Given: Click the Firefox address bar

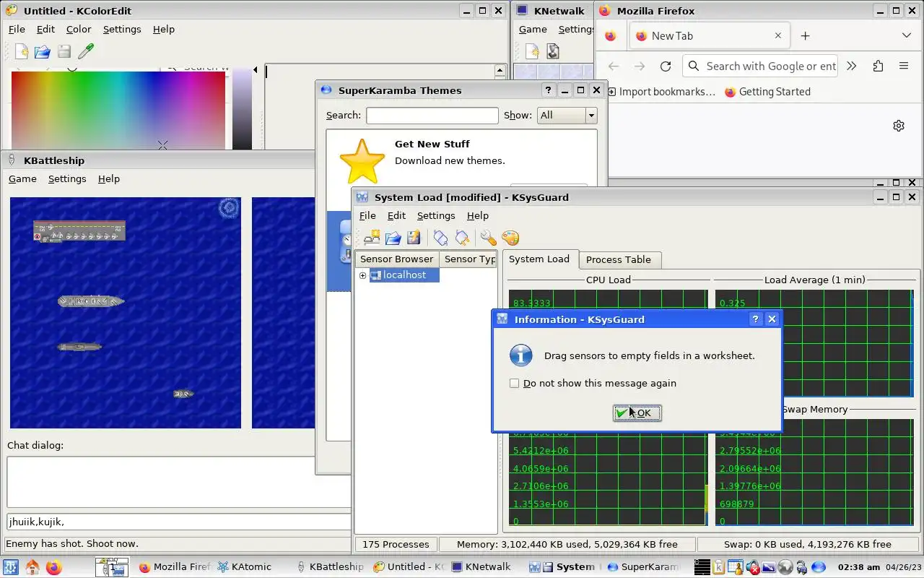Looking at the screenshot, I should 759,66.
